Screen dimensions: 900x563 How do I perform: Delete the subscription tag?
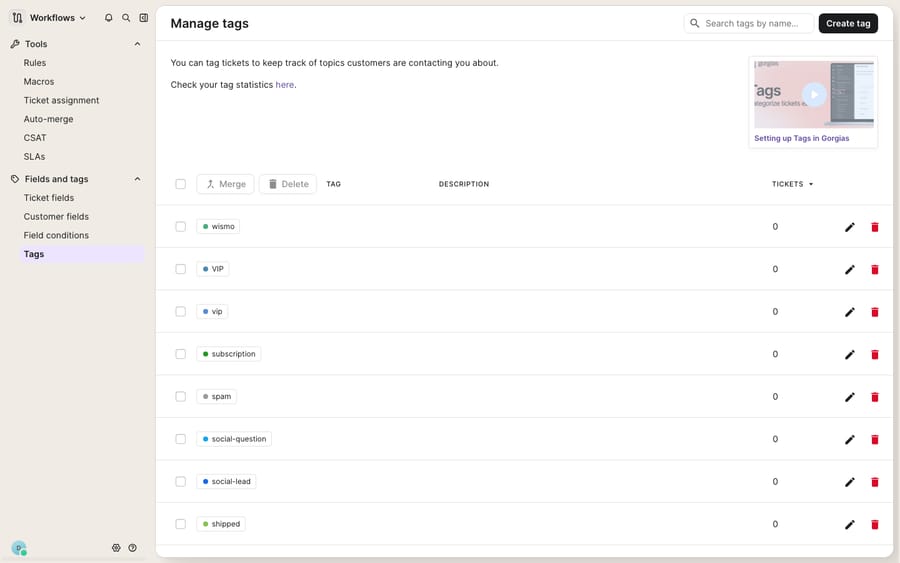(x=875, y=355)
